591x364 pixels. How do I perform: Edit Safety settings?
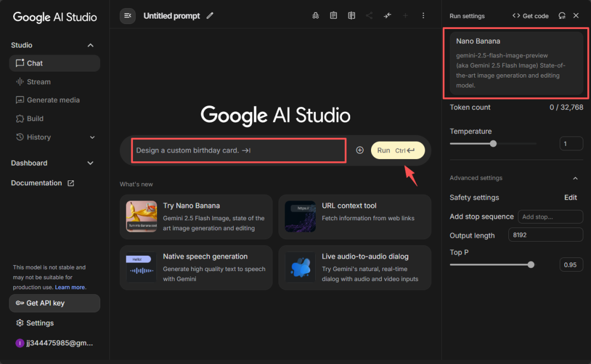pos(570,197)
